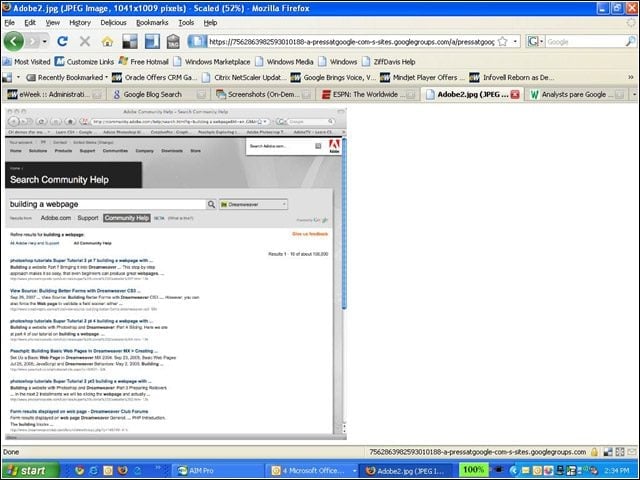The width and height of the screenshot is (640, 480).
Task: Open the Help menu
Action: (x=210, y=23)
